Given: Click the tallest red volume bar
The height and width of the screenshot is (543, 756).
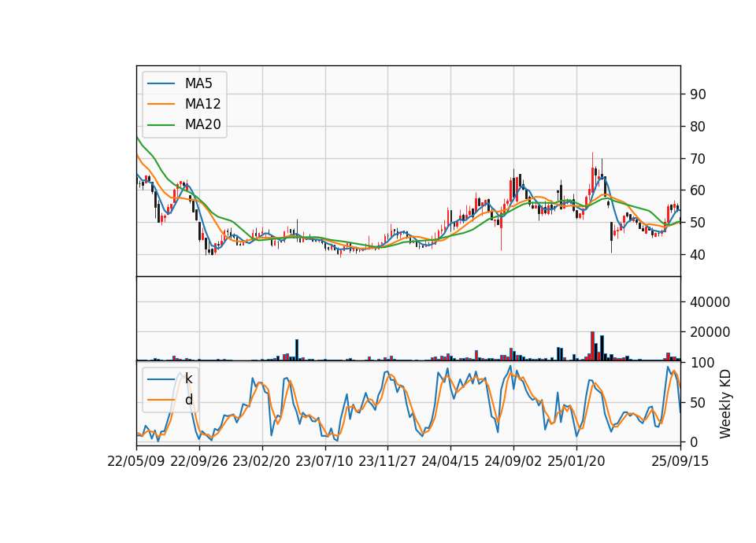Looking at the screenshot, I should (x=592, y=346).
